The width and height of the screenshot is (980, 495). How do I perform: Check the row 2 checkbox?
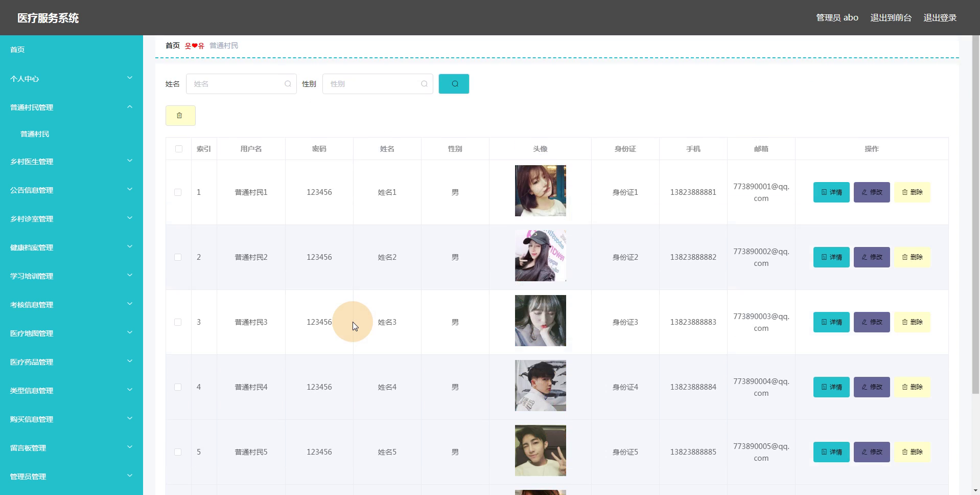click(x=178, y=257)
